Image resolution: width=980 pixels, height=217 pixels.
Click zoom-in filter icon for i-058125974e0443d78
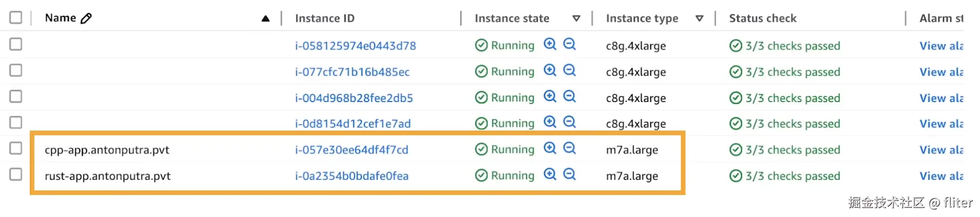click(x=550, y=44)
